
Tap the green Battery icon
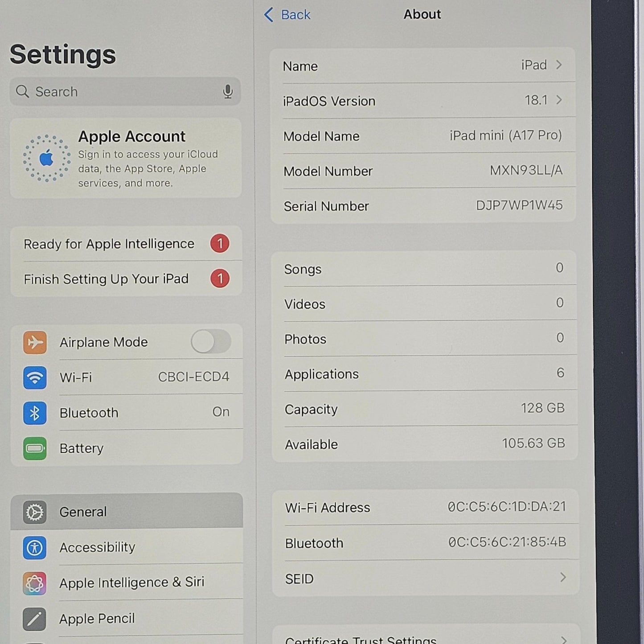coord(35,448)
